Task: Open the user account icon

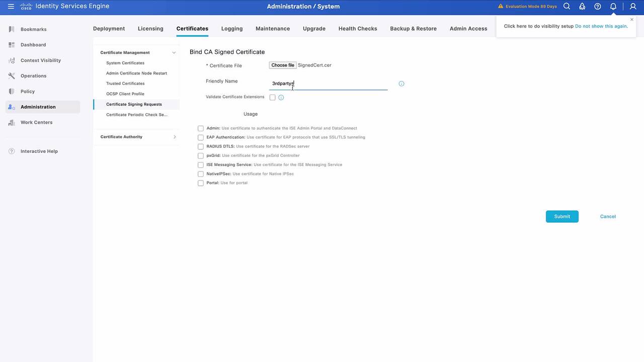Action: tap(633, 7)
